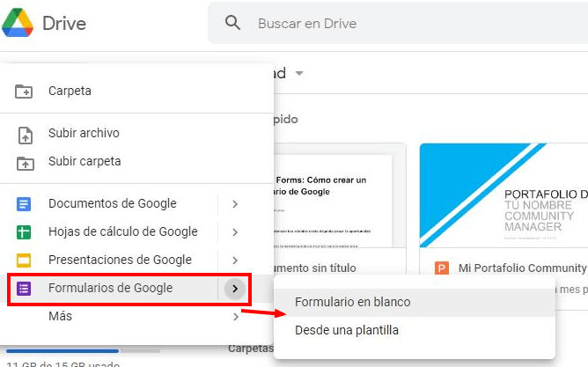Click the blue storage usage bar
Screen dimensions: 588x367
(x=62, y=351)
